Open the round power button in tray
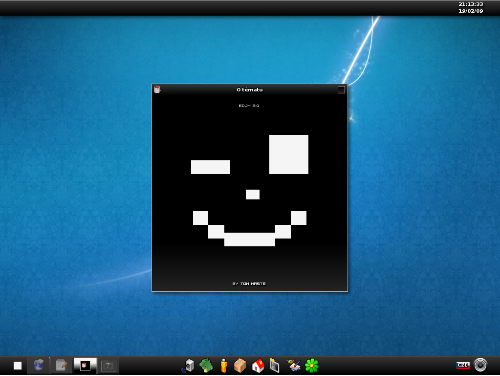 pos(480,365)
